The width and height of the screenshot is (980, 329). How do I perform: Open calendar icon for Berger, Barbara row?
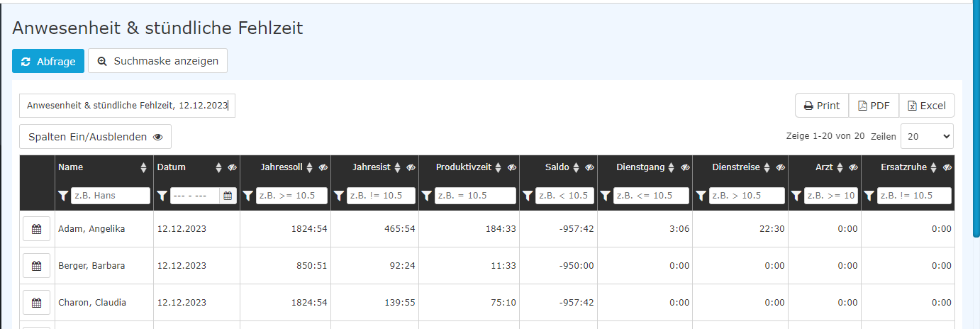click(37, 266)
